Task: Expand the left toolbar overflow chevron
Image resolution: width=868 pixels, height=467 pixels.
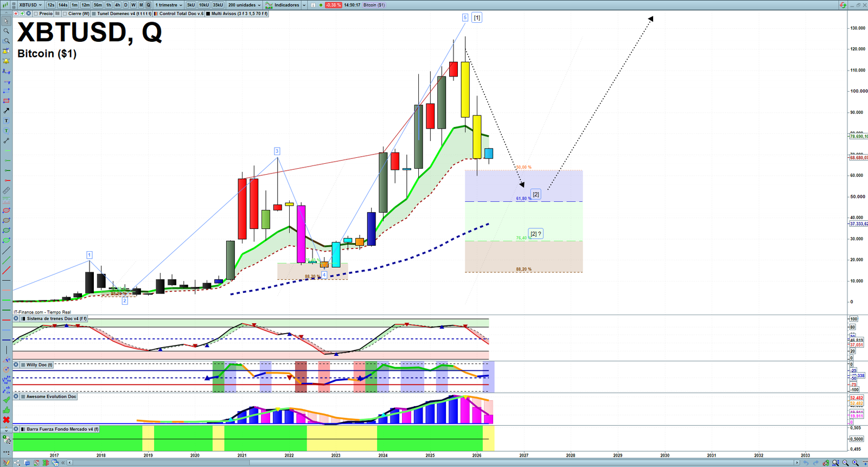Action: coord(6,431)
